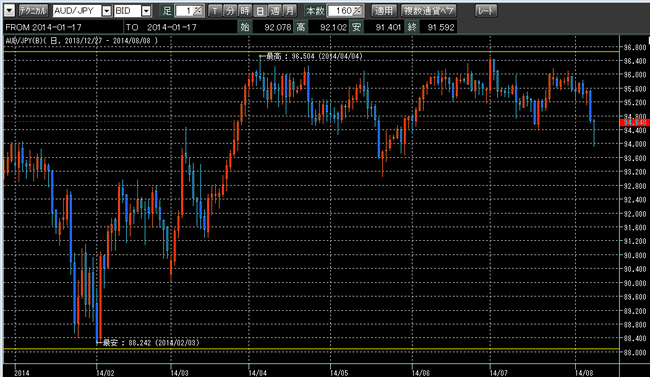The image size is (650, 377).
Task: Click the 14/03 date axis label
Action: coord(179,372)
